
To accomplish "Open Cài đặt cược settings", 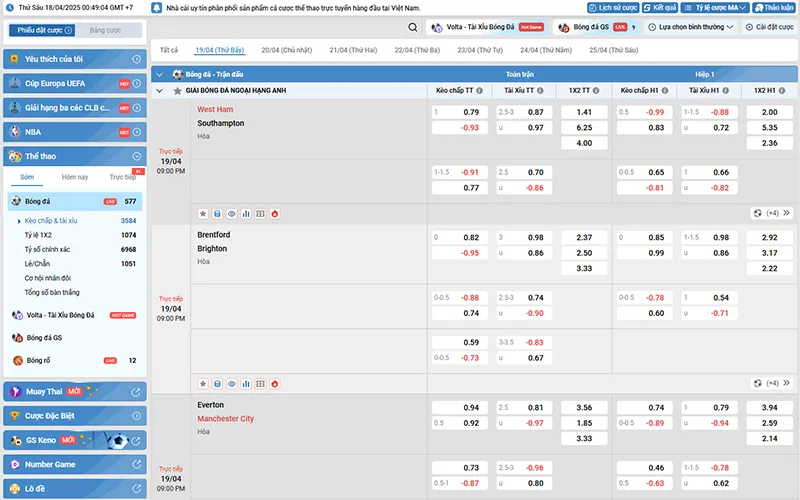I will tap(769, 27).
